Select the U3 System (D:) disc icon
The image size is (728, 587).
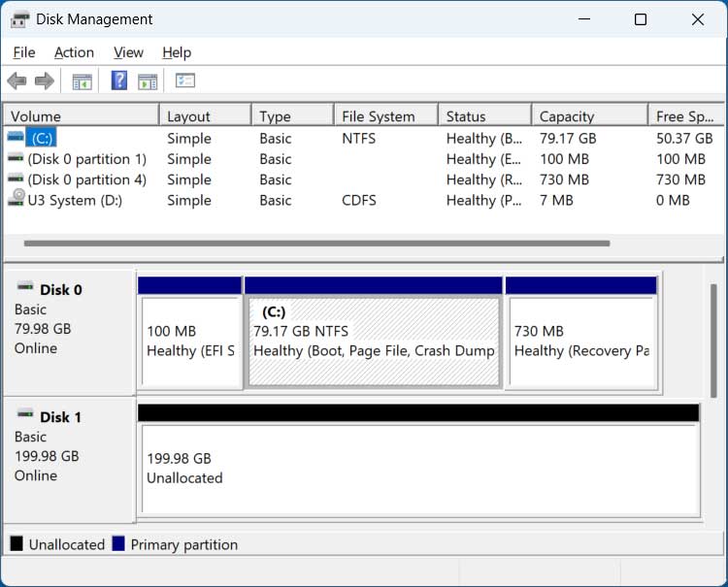click(x=16, y=200)
